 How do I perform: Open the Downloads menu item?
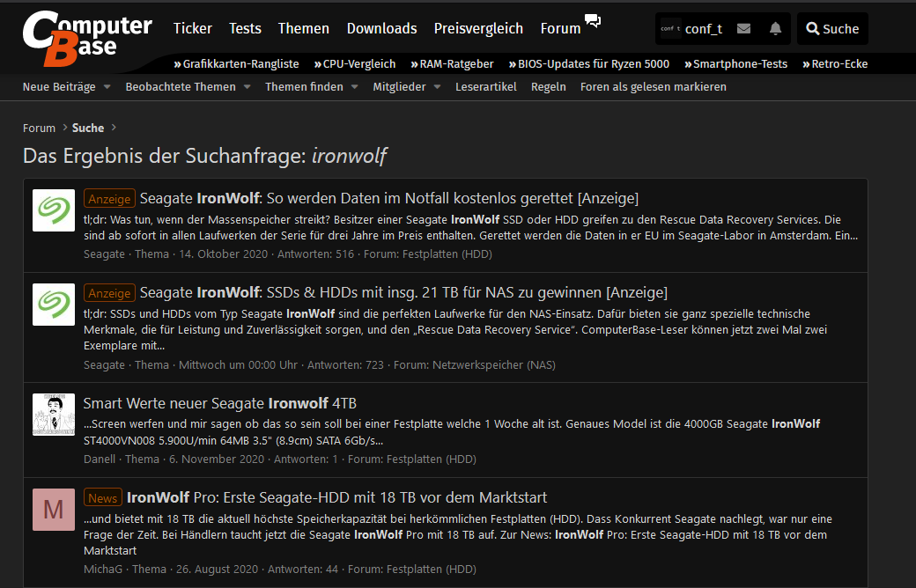click(x=382, y=28)
